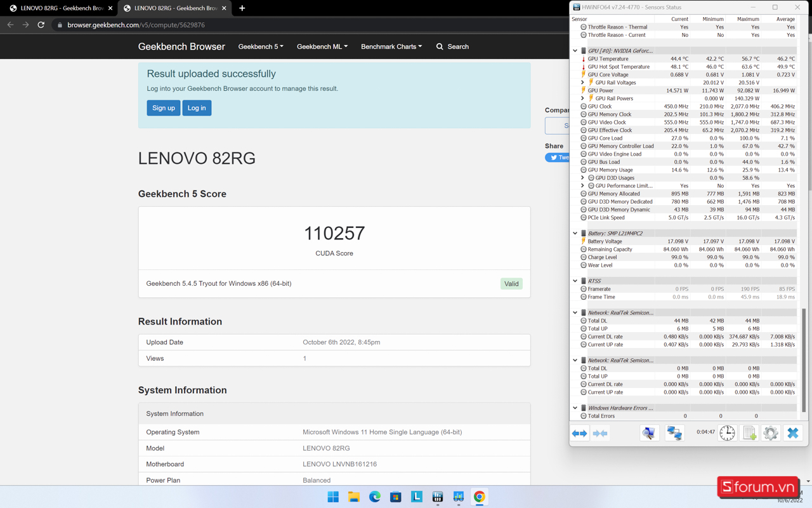Expand GPU Rail Voltages row
Screen dimensions: 812x508
point(583,83)
